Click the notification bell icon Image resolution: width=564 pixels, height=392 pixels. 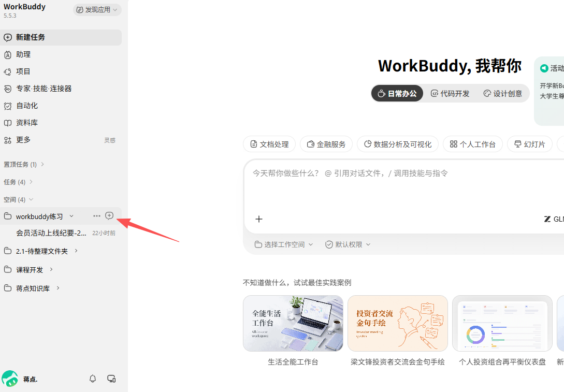point(93,379)
